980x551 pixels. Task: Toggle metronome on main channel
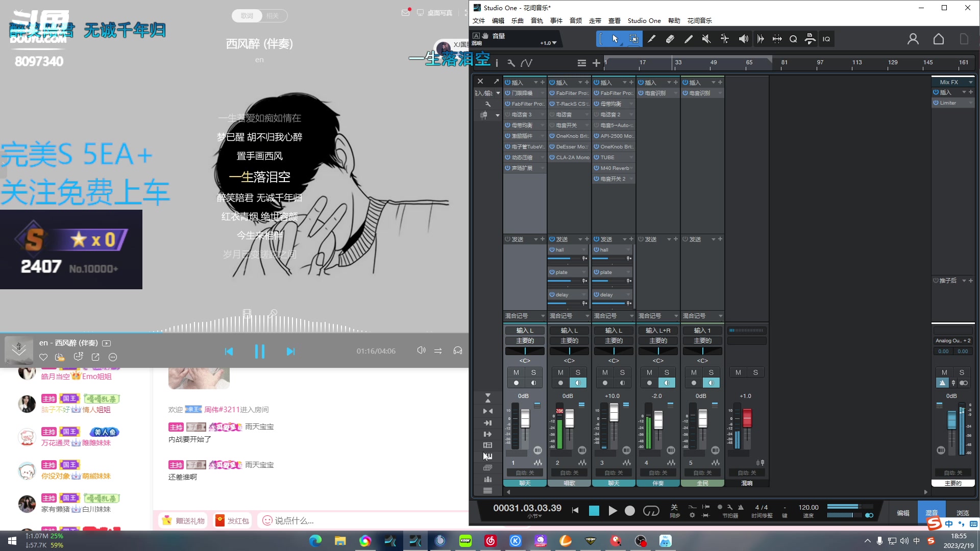coord(942,383)
